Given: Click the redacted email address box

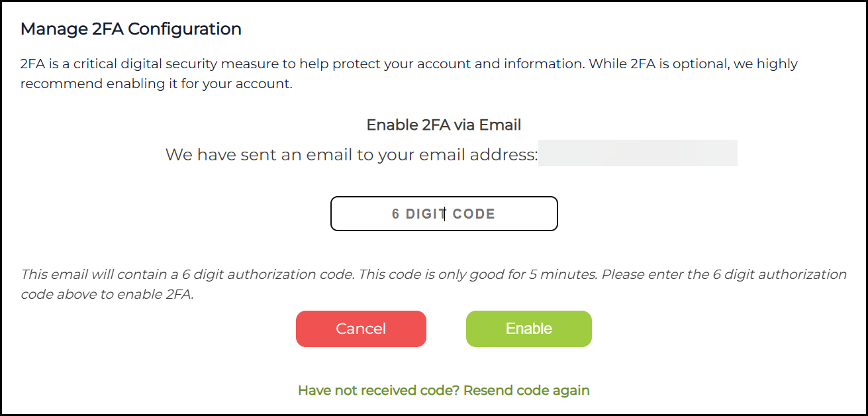Looking at the screenshot, I should tap(637, 153).
